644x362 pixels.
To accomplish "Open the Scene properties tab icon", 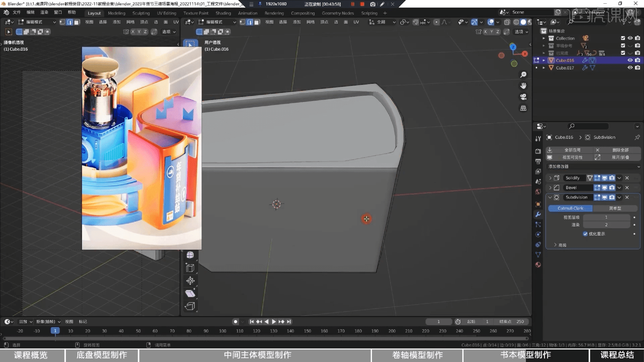I will point(538,181).
